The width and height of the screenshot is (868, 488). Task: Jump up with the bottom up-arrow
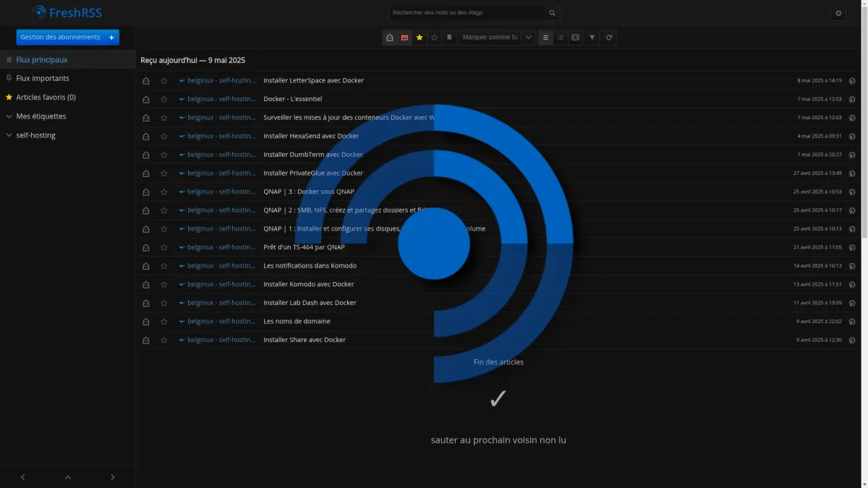pyautogui.click(x=68, y=477)
